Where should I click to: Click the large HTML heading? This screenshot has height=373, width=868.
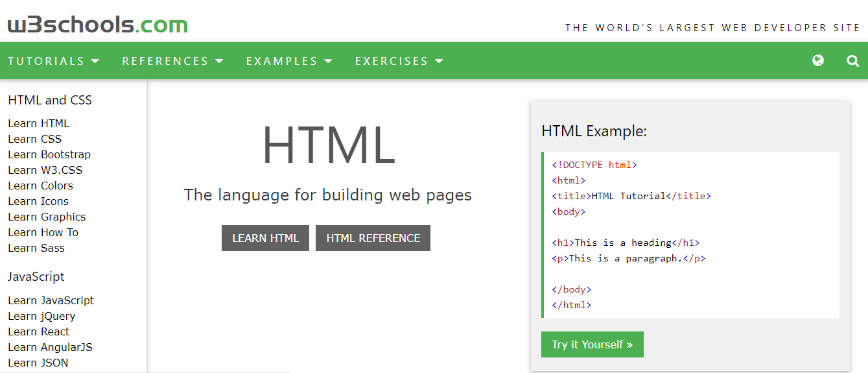[328, 145]
